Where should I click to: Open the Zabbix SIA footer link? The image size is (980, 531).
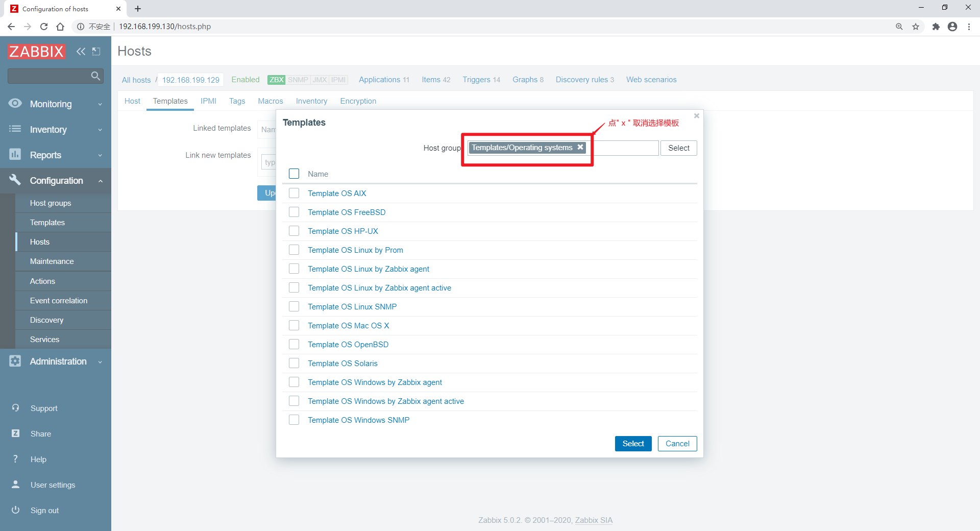click(594, 520)
